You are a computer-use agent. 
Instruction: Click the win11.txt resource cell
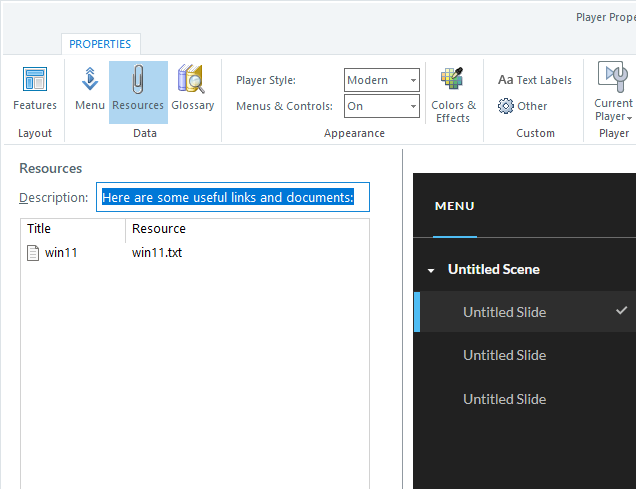click(157, 253)
